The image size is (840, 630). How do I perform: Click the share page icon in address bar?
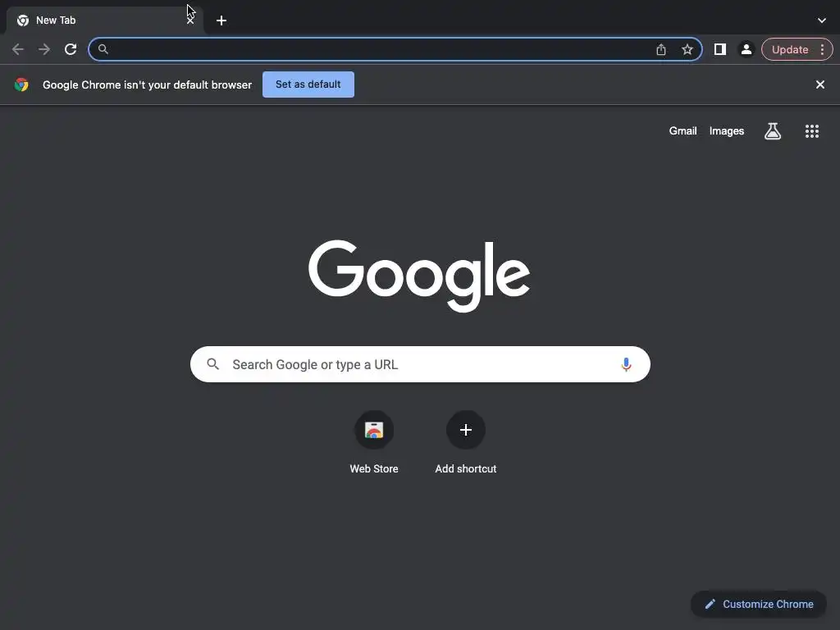coord(661,49)
